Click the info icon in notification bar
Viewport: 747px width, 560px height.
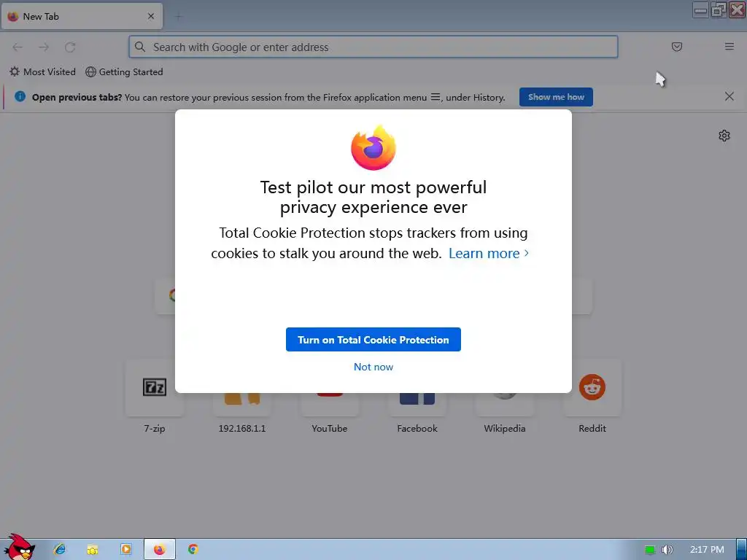[20, 97]
